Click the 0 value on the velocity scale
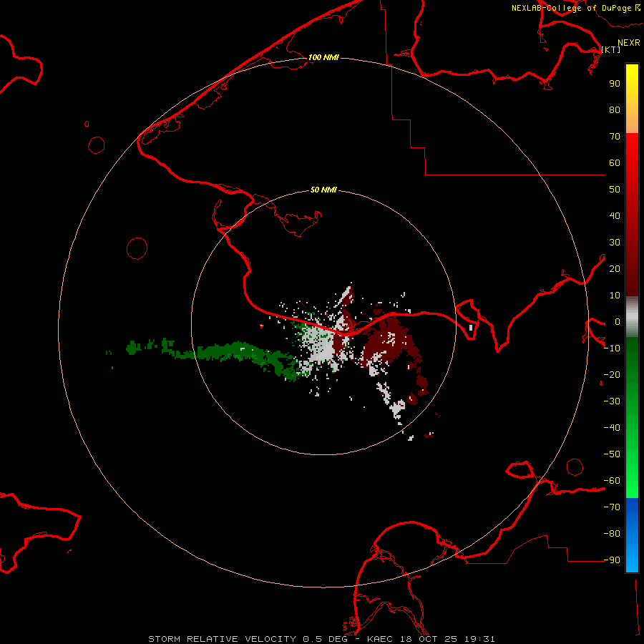644x644 pixels. (617, 322)
